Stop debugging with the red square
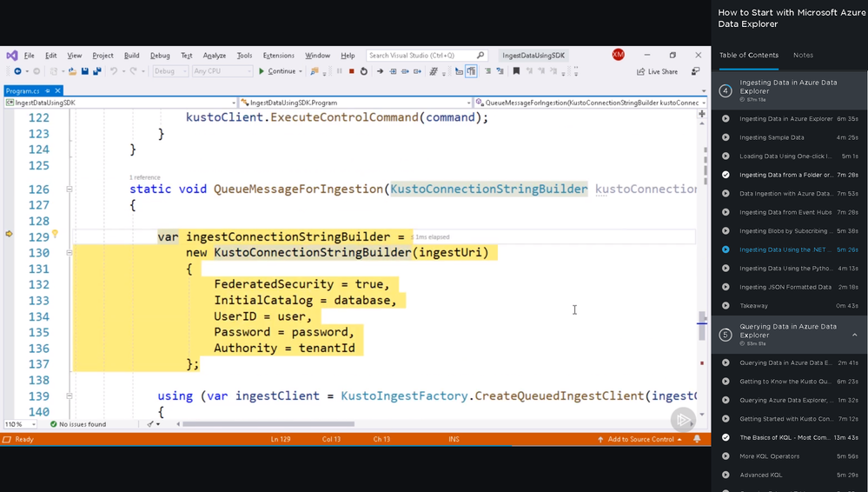The width and height of the screenshot is (868, 492). (351, 71)
